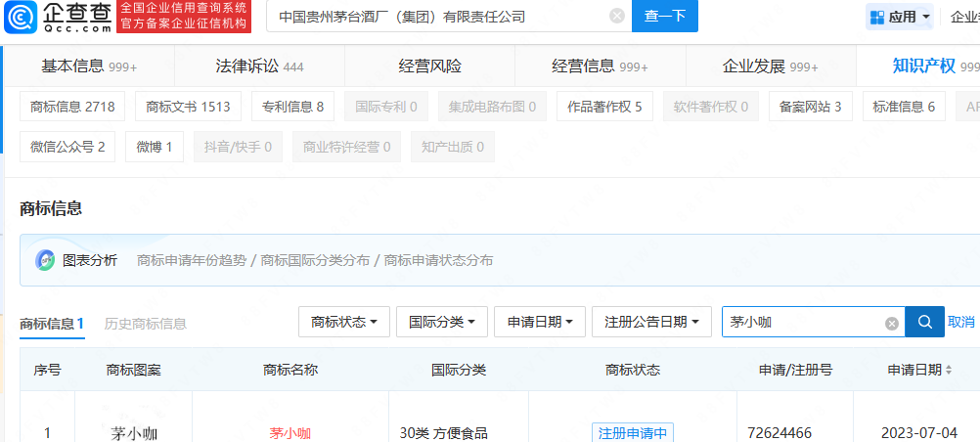Click the 图表分析 label

[89, 260]
